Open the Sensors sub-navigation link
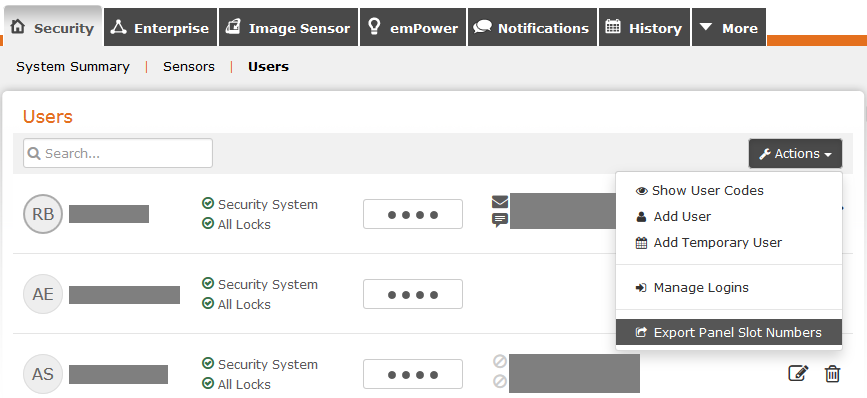This screenshot has width=867, height=398. (x=189, y=67)
